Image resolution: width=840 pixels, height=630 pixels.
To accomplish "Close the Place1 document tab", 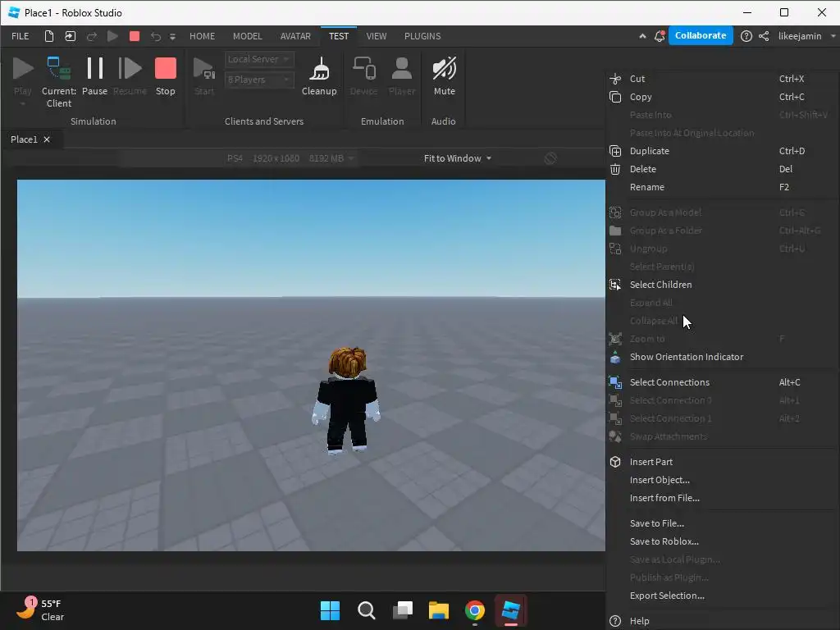I will pyautogui.click(x=47, y=139).
